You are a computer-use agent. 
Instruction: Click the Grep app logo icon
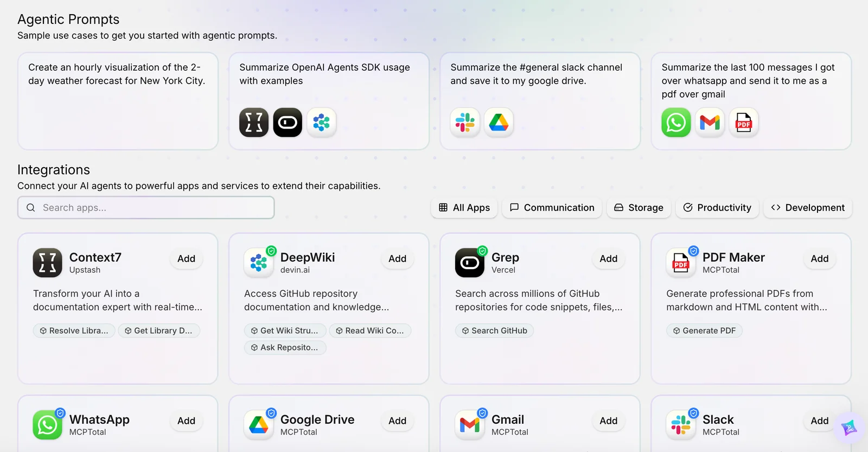coord(470,263)
